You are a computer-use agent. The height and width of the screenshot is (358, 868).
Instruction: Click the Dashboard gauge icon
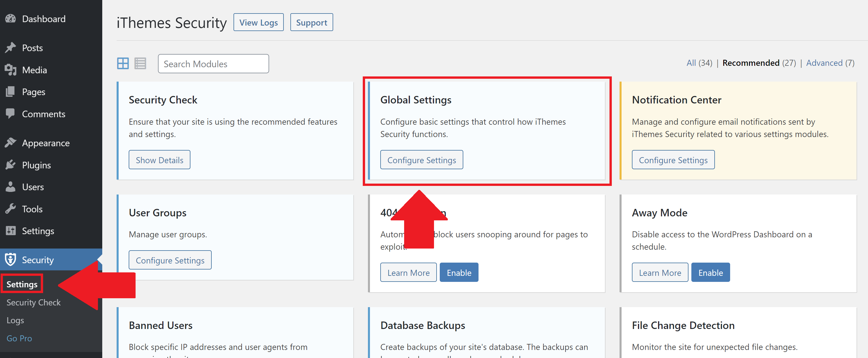pyautogui.click(x=11, y=19)
